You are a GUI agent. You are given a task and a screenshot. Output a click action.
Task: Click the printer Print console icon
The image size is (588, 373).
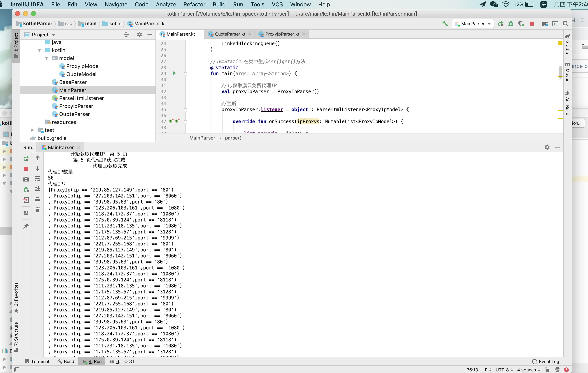(38, 199)
